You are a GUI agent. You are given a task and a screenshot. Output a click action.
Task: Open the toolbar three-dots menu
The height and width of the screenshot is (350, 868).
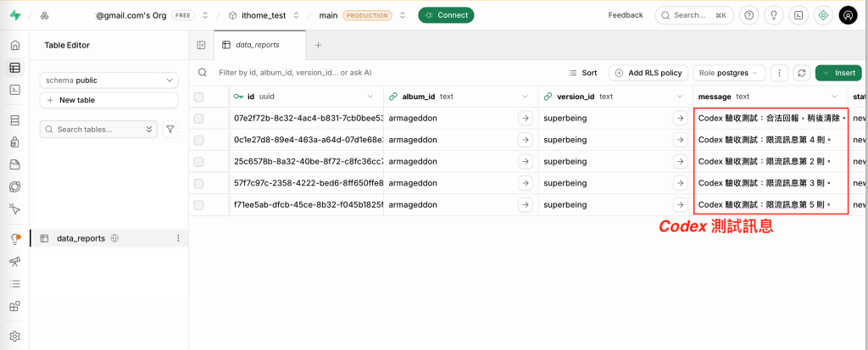coord(780,73)
